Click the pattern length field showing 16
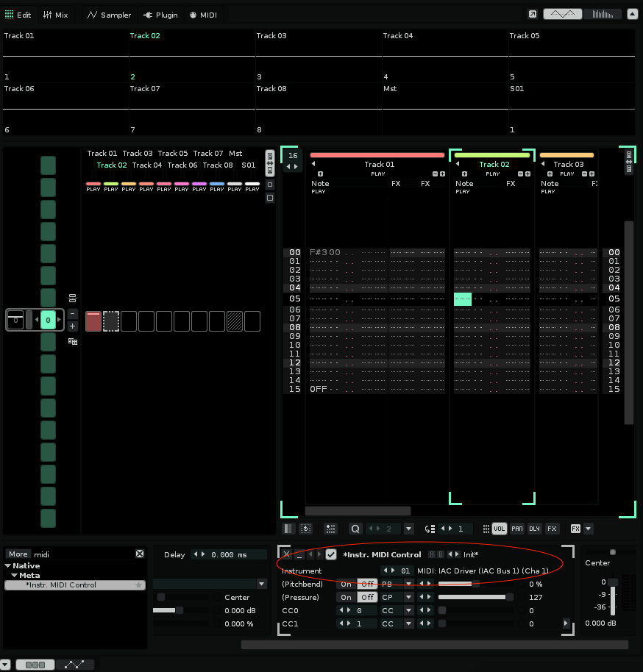Screen dimensions: 643x672 [293, 156]
